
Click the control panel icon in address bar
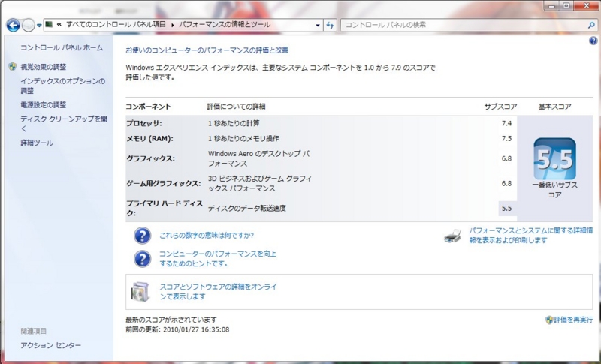[49, 25]
